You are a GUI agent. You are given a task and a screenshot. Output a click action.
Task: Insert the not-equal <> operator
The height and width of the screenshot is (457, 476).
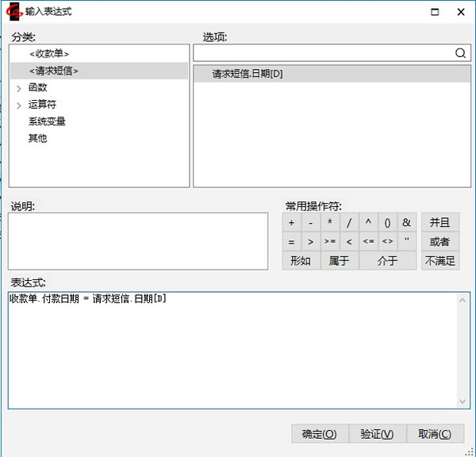tap(387, 242)
